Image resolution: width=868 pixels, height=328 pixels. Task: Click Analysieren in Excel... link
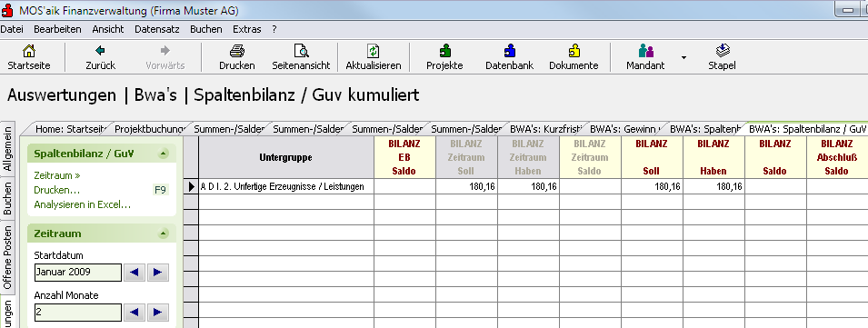click(x=83, y=205)
